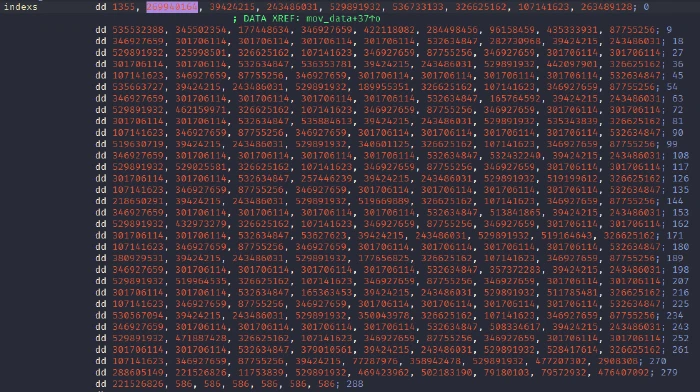Select value 502183190
This screenshot has width=700, height=392.
(x=447, y=373)
